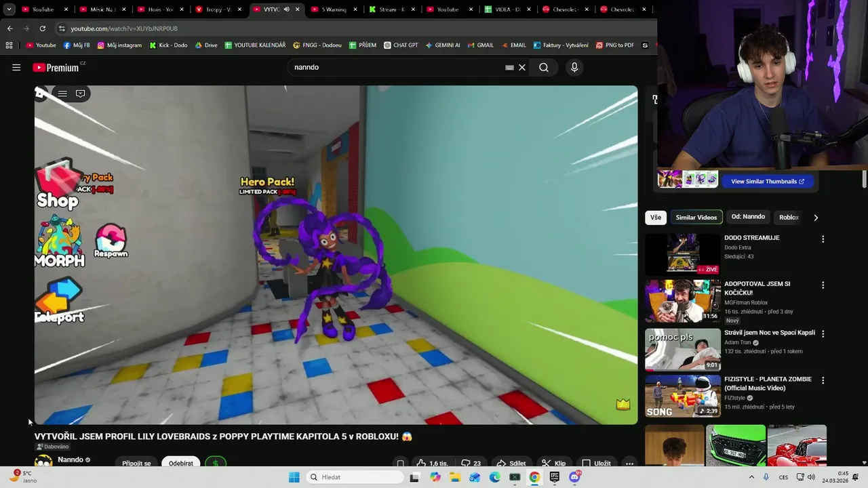The image size is (868, 488).
Task: Select Roblox filter chip
Action: point(789,218)
